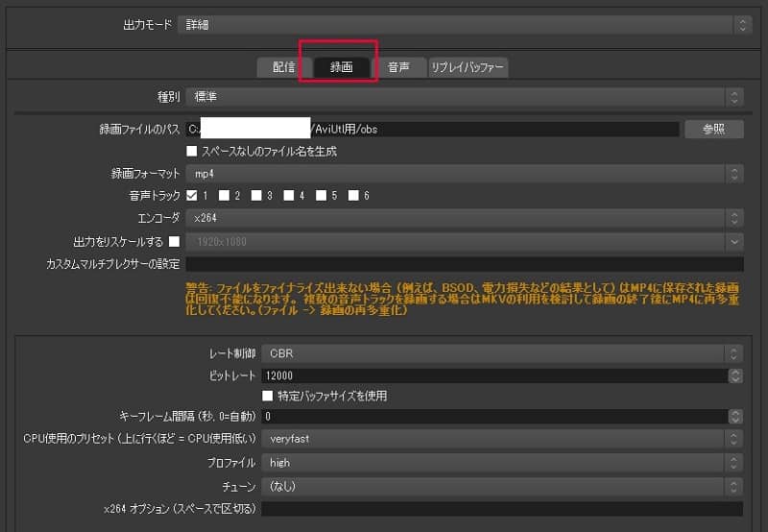Open the リプレイバッファー tab
768x532 pixels.
click(x=468, y=67)
